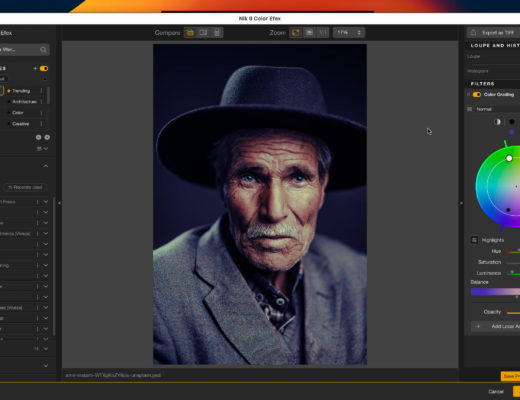Select the single image compare view icon
Screen dimensions: 520x400
tap(190, 33)
